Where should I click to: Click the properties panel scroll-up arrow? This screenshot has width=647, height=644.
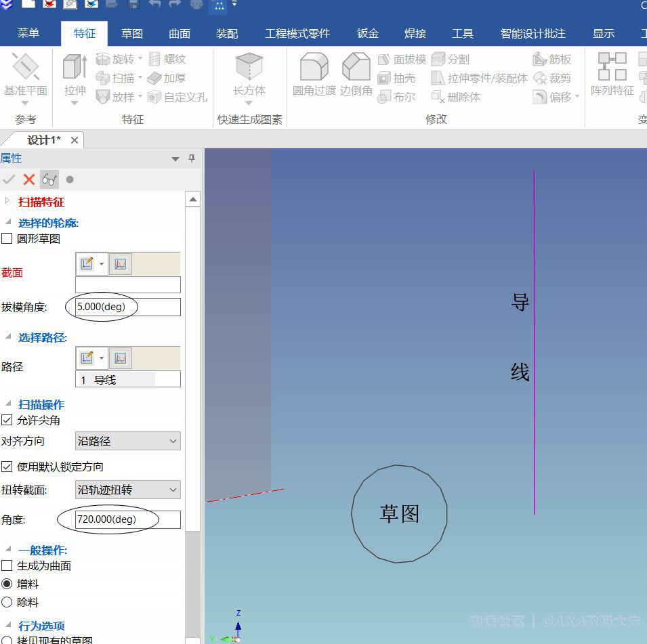pyautogui.click(x=192, y=200)
